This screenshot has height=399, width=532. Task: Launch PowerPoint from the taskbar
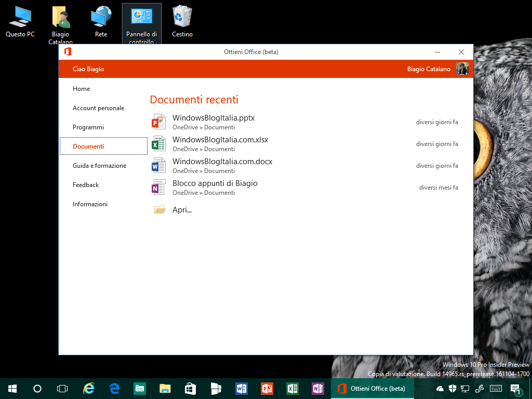[267, 389]
